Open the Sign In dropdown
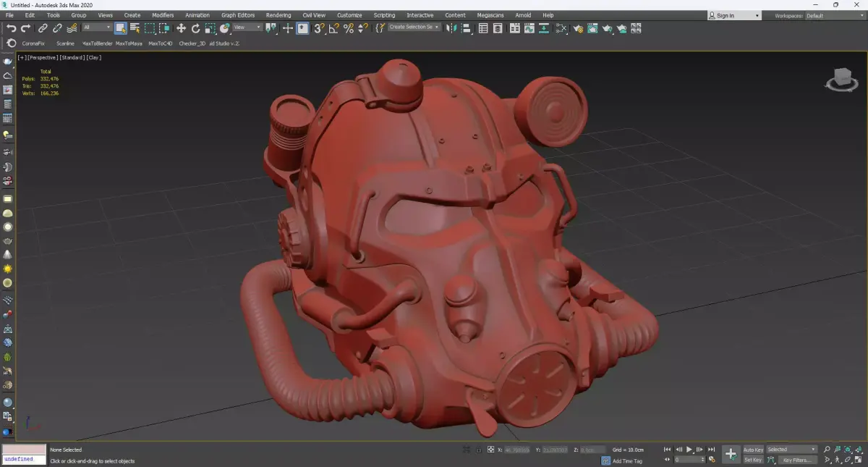This screenshot has height=467, width=868. click(x=735, y=15)
